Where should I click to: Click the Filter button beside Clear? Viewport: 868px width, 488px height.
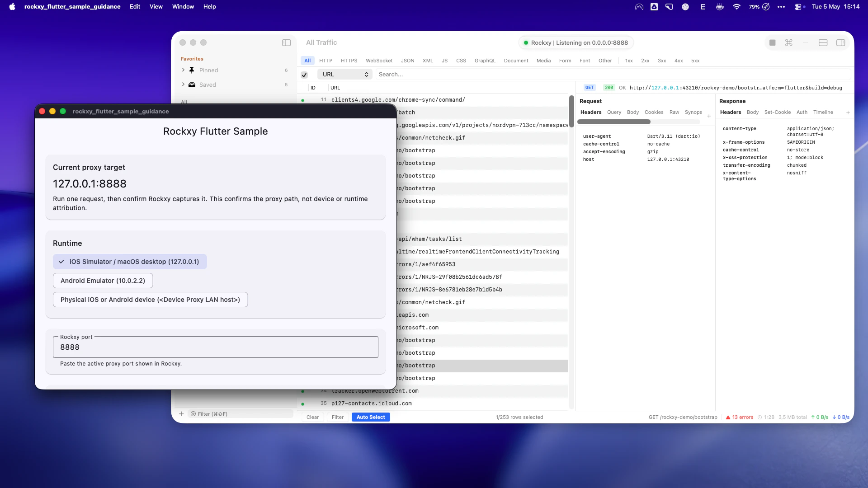(x=337, y=417)
